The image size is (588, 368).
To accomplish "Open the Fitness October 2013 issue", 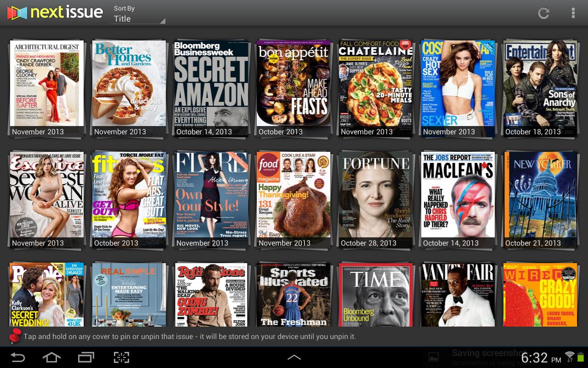I will pos(129,200).
